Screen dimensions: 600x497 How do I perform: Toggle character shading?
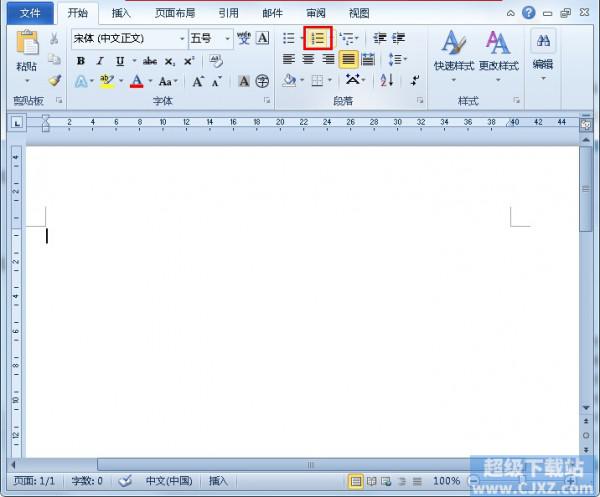(x=244, y=81)
